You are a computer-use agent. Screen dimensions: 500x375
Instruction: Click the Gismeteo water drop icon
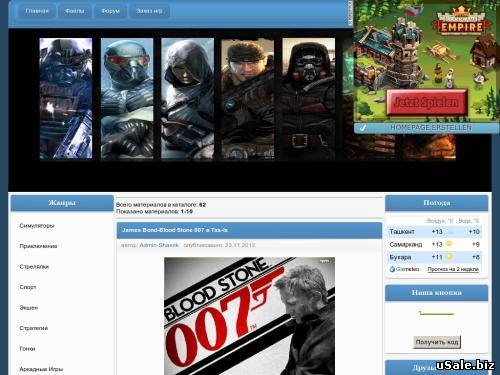pos(392,269)
